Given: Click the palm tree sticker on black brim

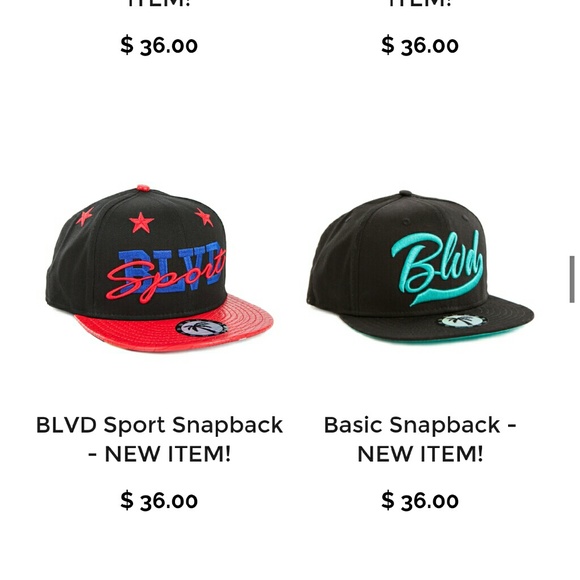Looking at the screenshot, I should tap(462, 320).
